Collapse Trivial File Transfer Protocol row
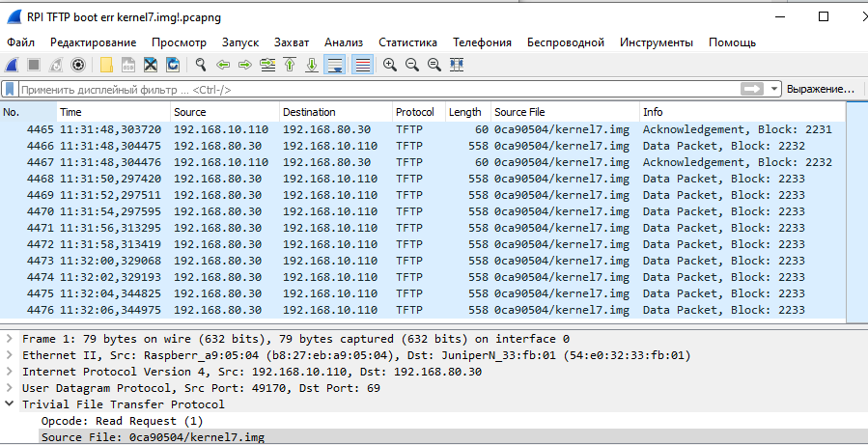This screenshot has height=445, width=868. [10, 404]
